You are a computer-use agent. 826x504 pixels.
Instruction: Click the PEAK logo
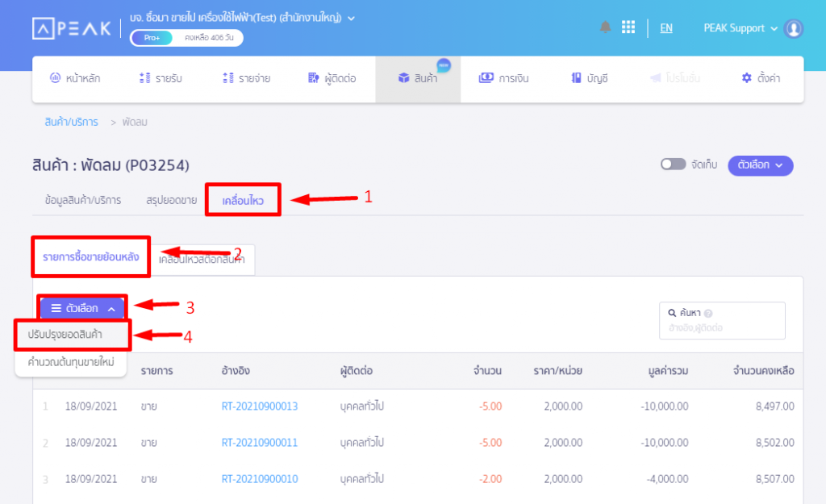pos(72,28)
